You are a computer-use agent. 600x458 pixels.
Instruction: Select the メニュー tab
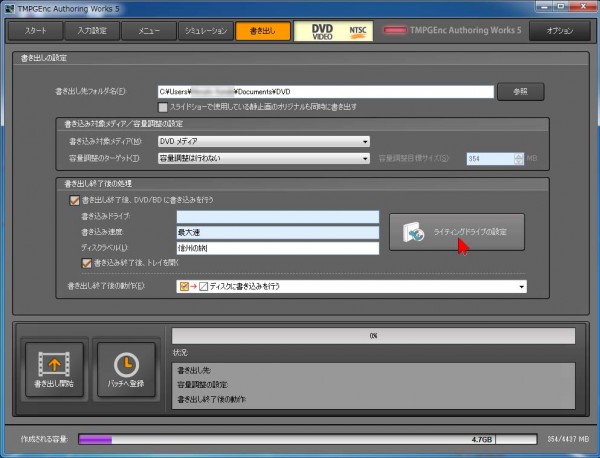[149, 32]
